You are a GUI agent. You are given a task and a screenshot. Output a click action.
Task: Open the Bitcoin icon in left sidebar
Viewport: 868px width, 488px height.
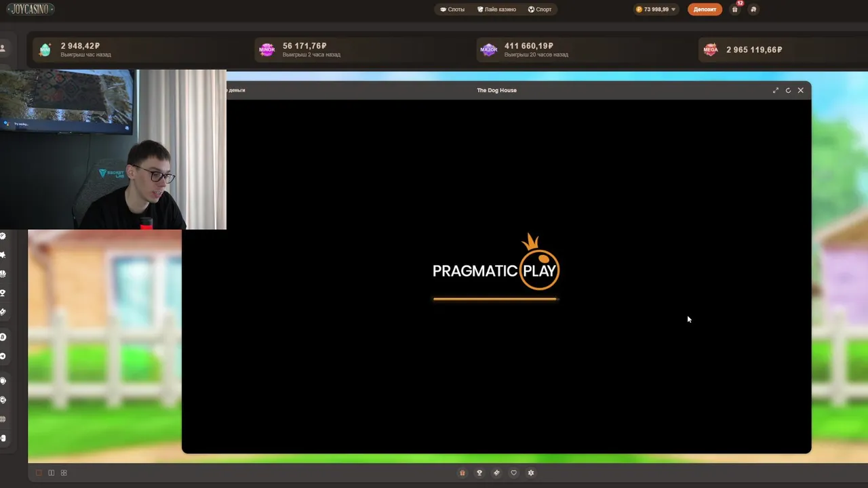tap(3, 337)
